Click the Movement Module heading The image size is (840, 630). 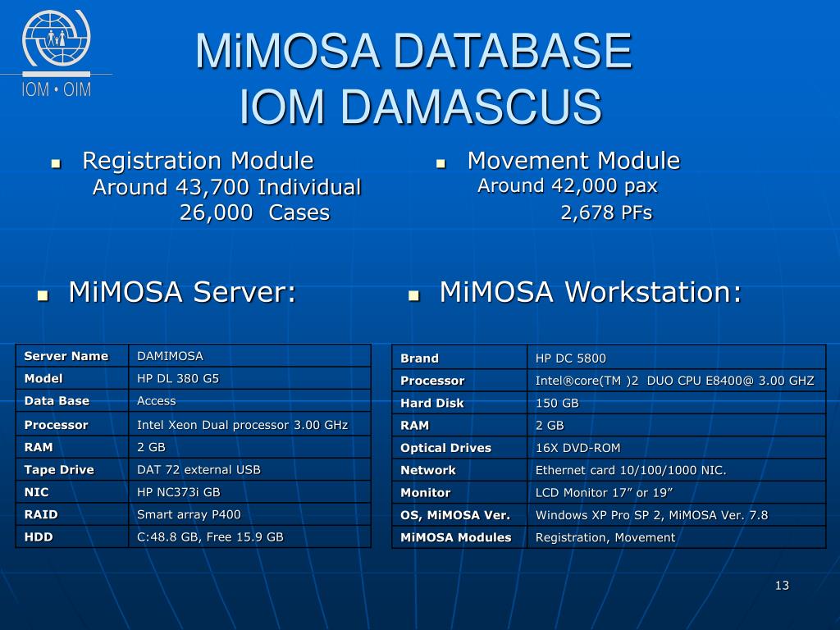pos(573,160)
